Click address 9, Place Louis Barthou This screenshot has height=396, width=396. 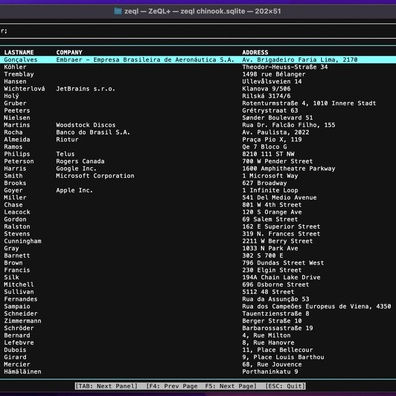pyautogui.click(x=283, y=358)
